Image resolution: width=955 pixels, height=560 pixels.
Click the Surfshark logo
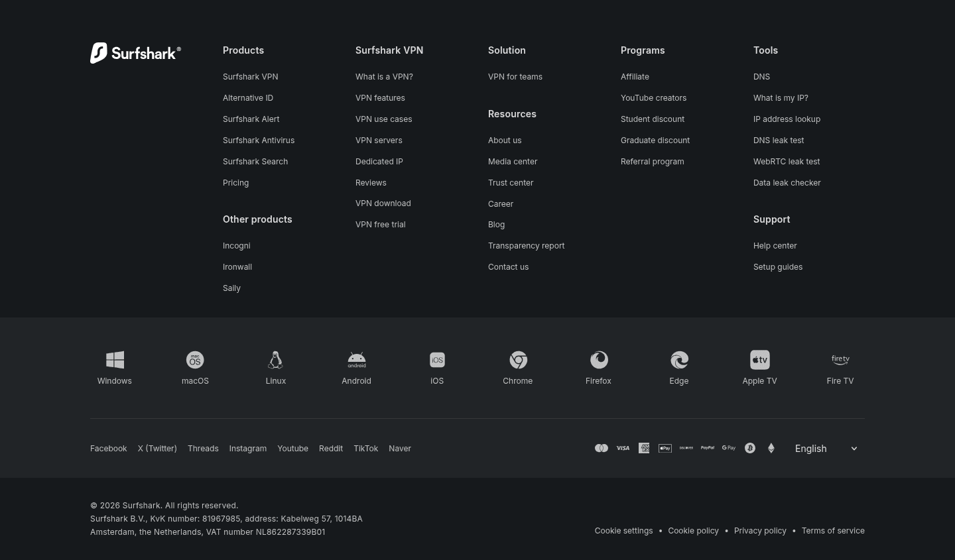click(x=135, y=53)
